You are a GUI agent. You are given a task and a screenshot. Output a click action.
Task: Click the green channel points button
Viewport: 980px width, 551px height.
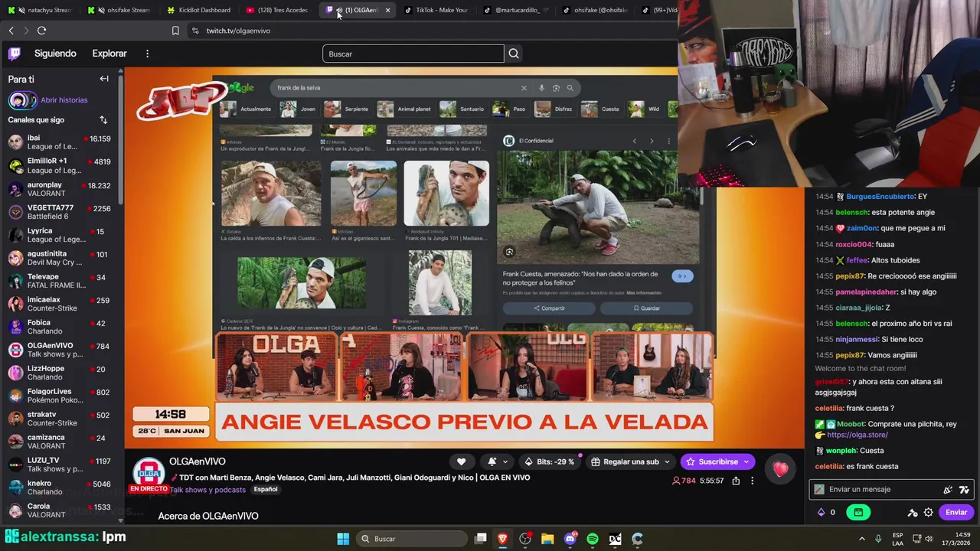(858, 512)
